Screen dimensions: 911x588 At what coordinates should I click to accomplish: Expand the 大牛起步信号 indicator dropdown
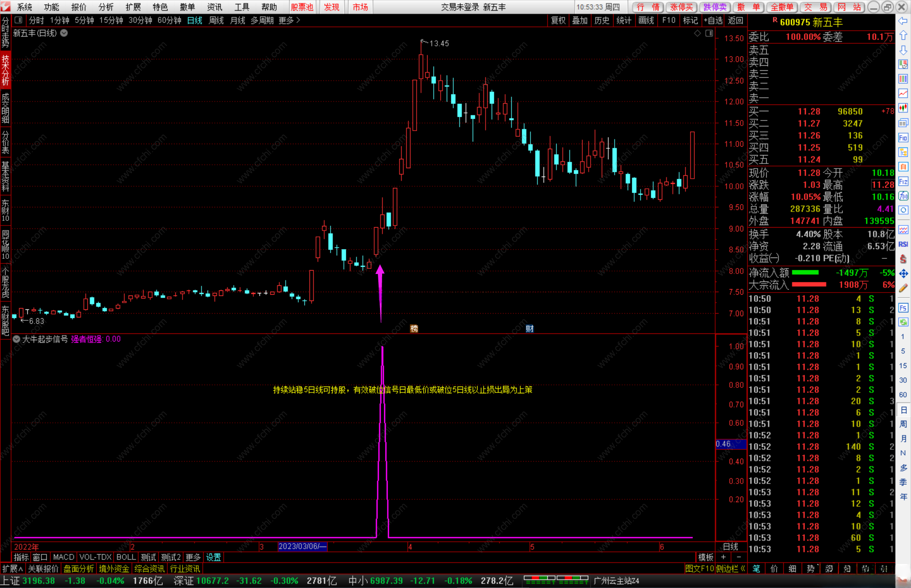[16, 339]
